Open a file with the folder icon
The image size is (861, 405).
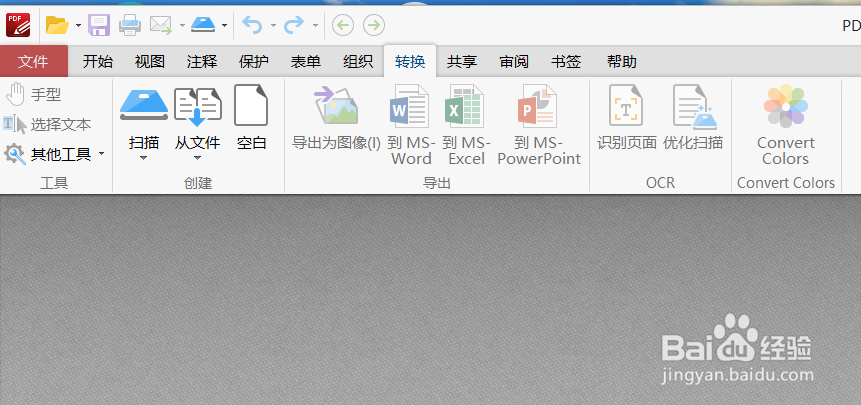pos(57,25)
